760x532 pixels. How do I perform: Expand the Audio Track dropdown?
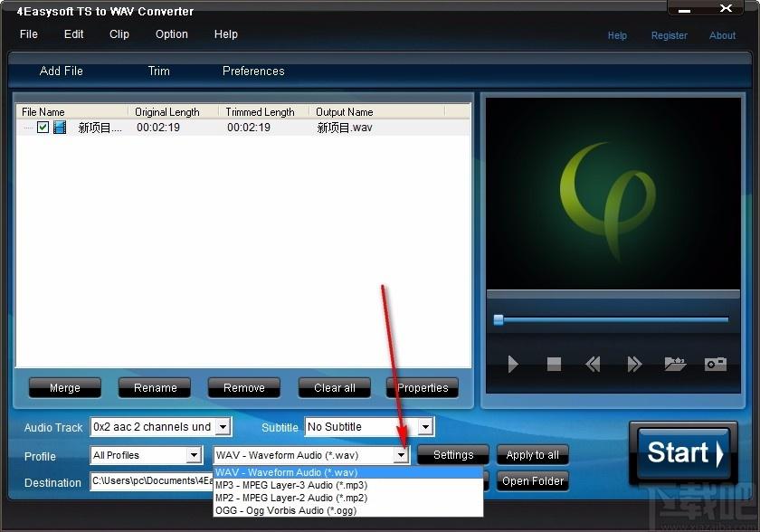pos(223,427)
